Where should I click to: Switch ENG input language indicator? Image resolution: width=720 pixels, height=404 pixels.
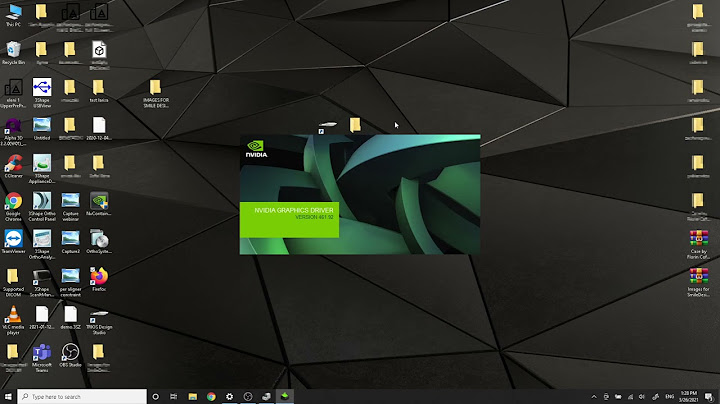pyautogui.click(x=669, y=397)
